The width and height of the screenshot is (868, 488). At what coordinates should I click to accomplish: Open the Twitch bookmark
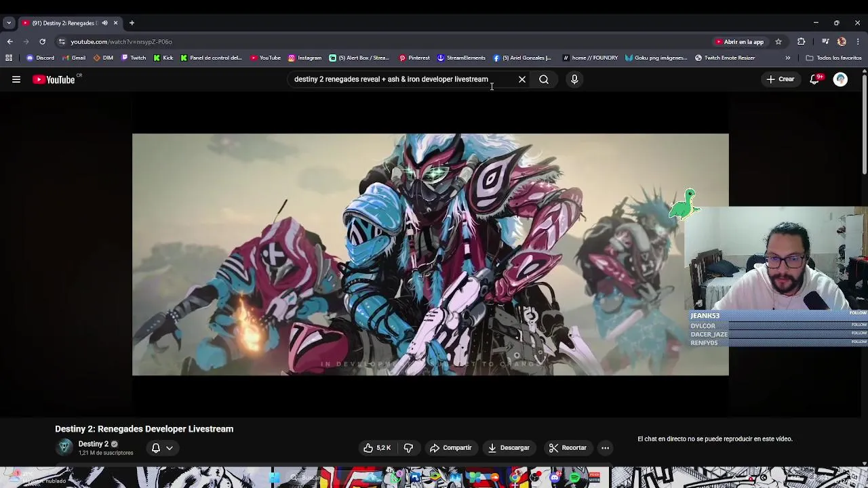(133, 58)
